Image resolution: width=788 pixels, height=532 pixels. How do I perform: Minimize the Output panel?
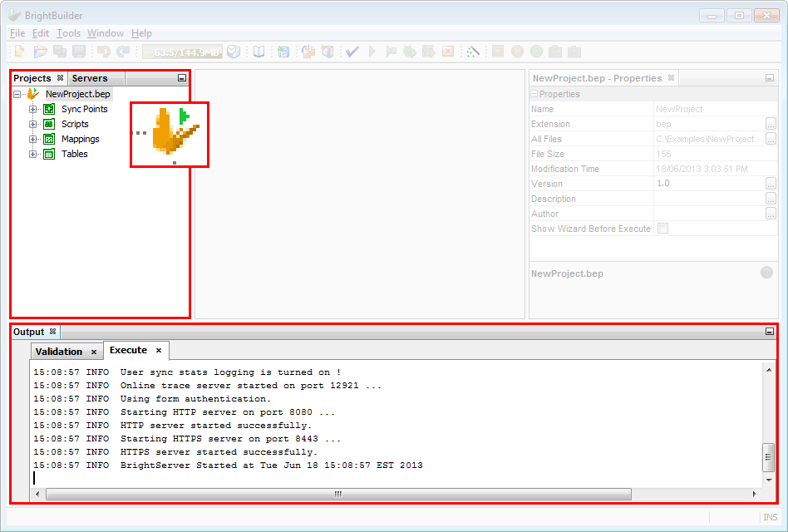click(x=769, y=332)
